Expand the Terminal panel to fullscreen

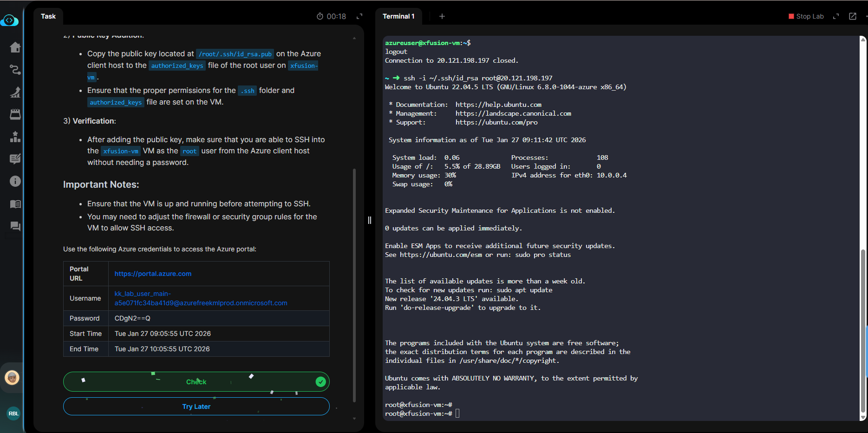[836, 16]
